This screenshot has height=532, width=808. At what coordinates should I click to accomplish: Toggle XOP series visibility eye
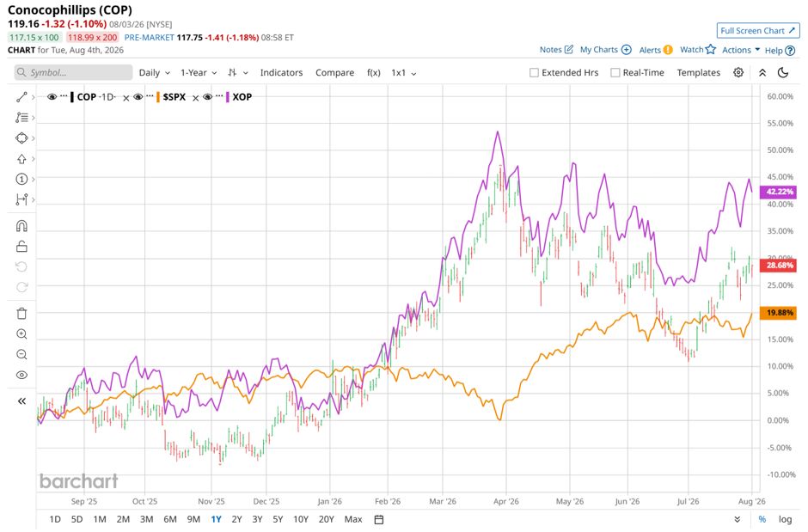tap(207, 97)
